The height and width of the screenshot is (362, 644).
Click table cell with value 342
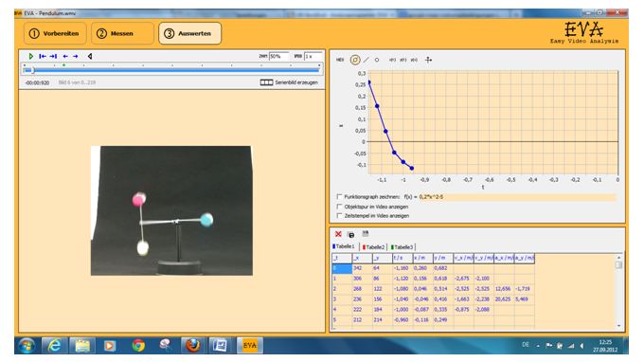[362, 268]
